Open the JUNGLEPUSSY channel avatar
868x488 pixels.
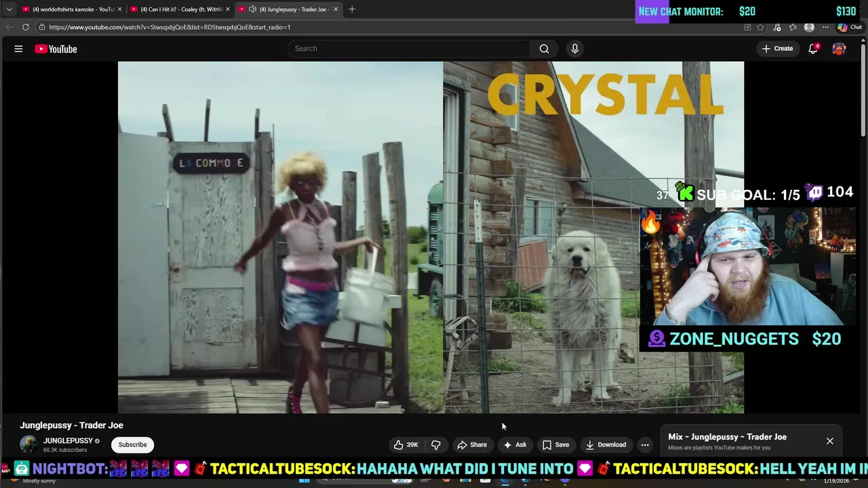coord(28,445)
